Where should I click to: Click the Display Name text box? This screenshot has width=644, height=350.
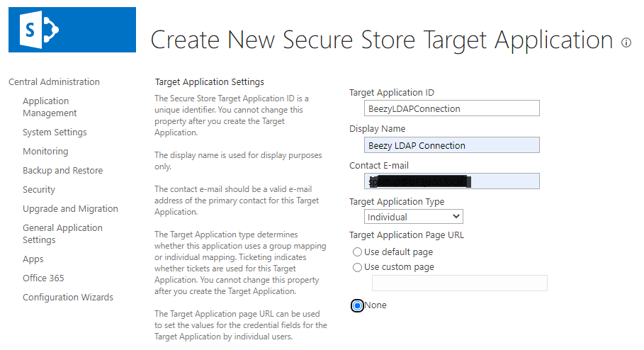click(452, 145)
